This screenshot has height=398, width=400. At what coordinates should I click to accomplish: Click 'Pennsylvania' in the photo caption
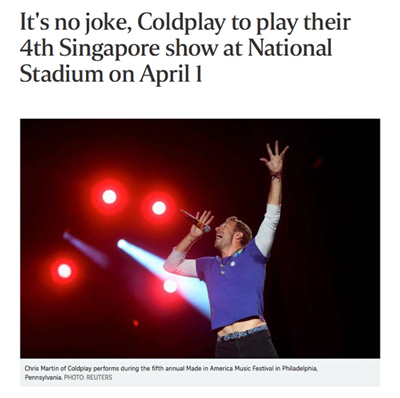coord(43,378)
